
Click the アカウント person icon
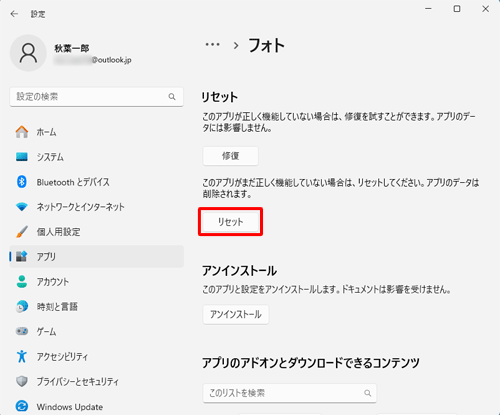coord(22,282)
